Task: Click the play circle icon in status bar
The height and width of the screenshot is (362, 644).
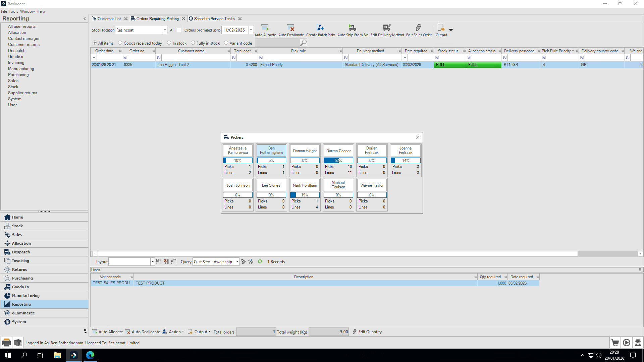Action: (x=626, y=343)
